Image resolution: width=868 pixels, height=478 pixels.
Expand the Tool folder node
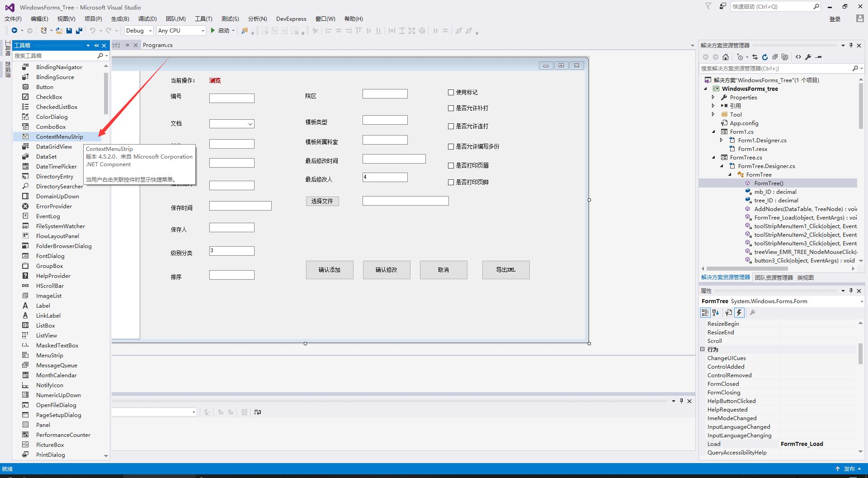coord(713,114)
